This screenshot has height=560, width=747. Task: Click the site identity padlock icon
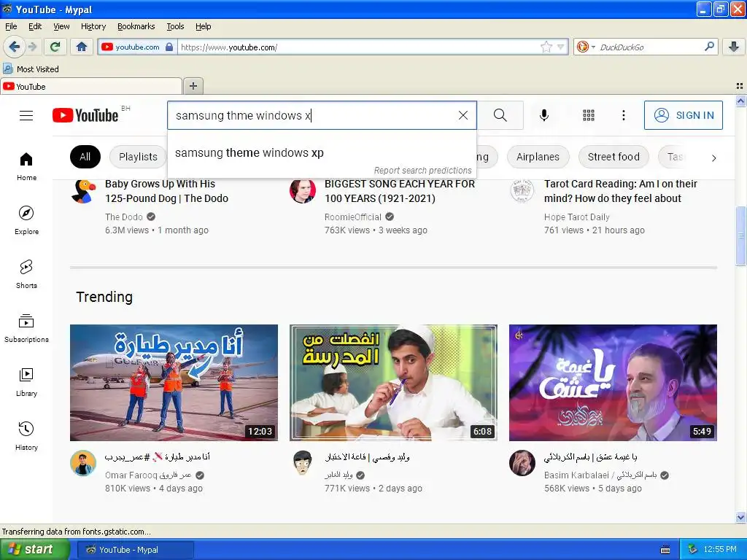169,47
